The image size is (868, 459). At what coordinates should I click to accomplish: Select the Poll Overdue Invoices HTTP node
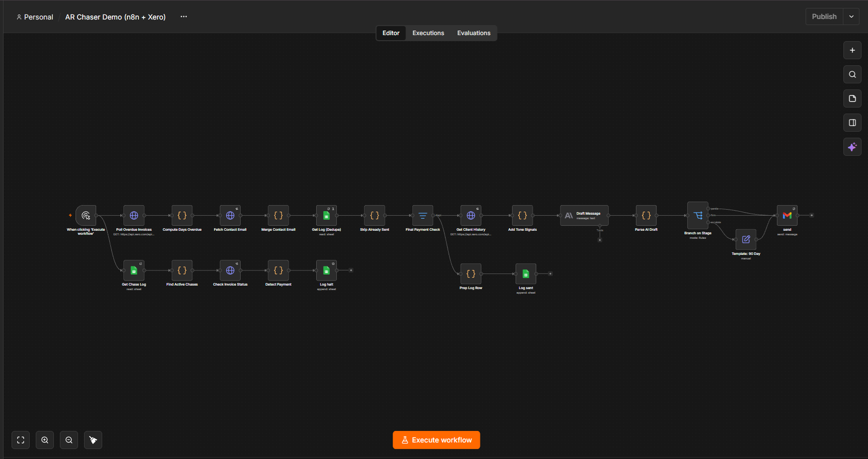pyautogui.click(x=134, y=216)
